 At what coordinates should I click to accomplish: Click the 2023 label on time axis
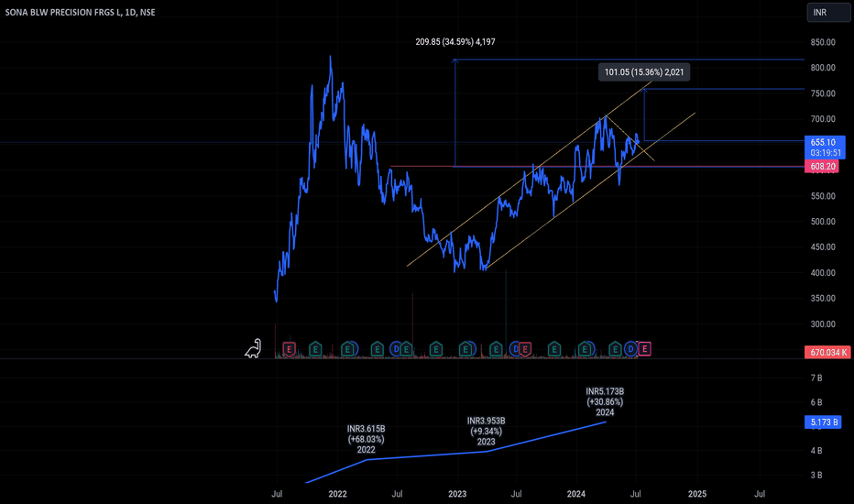(457, 494)
